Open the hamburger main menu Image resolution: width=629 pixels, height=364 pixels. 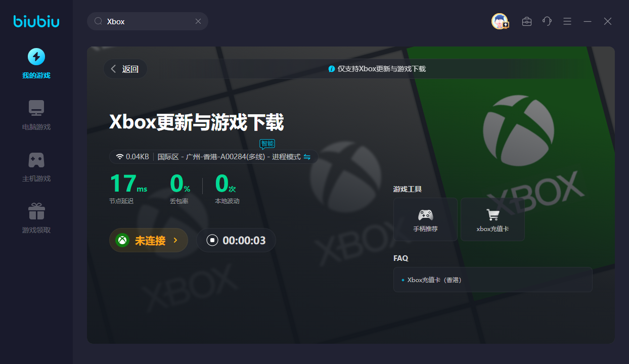(x=567, y=21)
